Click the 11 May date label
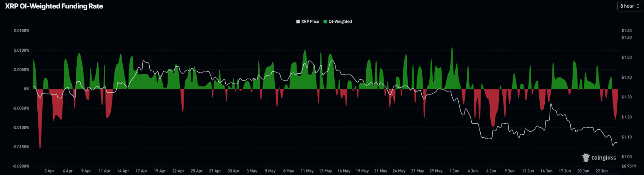Screen dimensions: 644x175 (x=307, y=171)
